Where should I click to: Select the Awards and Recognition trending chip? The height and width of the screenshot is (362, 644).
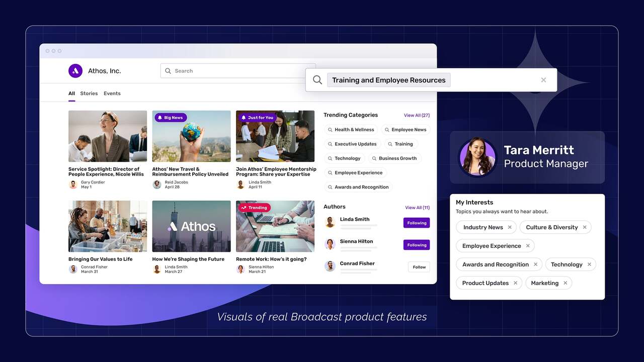358,187
